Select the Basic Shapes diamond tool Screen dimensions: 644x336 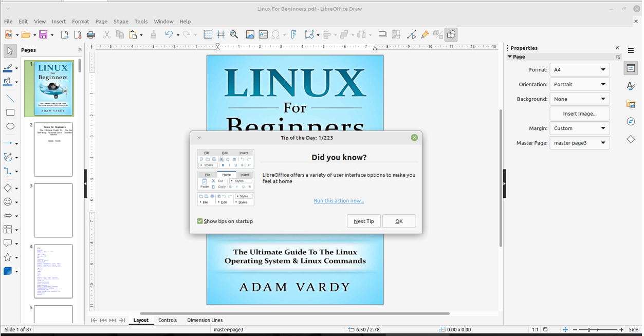[8, 188]
